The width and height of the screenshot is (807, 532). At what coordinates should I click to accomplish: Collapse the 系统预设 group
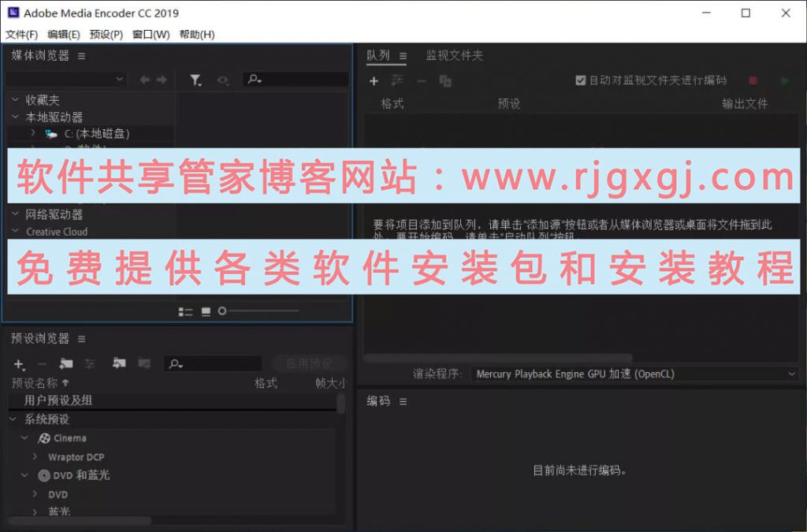[x=13, y=419]
